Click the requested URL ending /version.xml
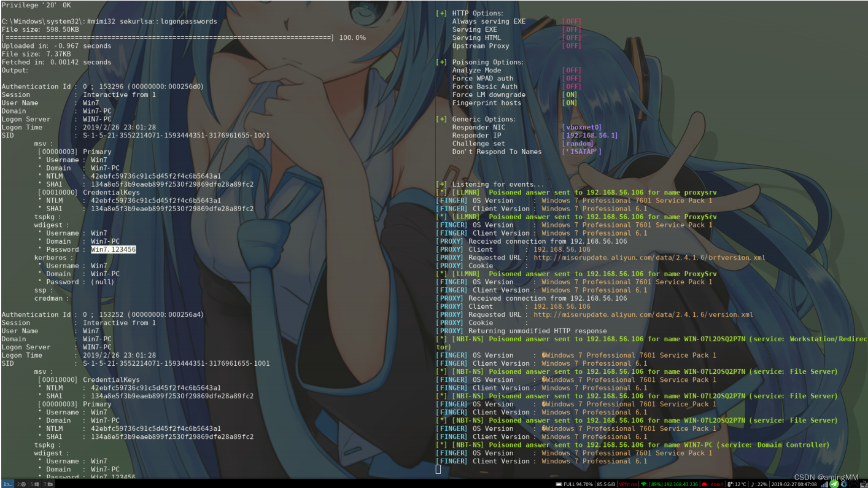This screenshot has height=488, width=868. pos(643,314)
